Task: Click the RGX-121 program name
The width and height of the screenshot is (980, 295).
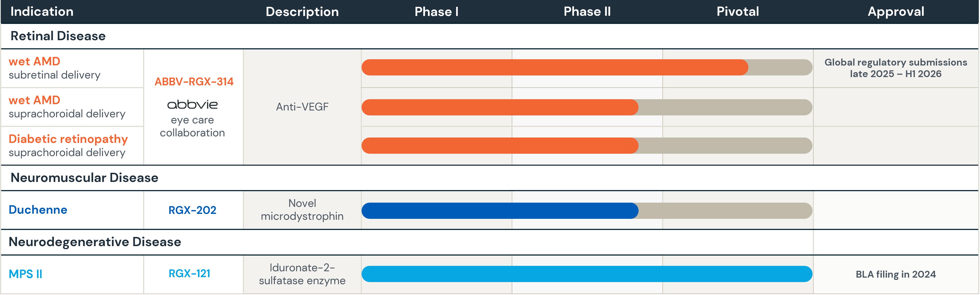Action: (189, 274)
